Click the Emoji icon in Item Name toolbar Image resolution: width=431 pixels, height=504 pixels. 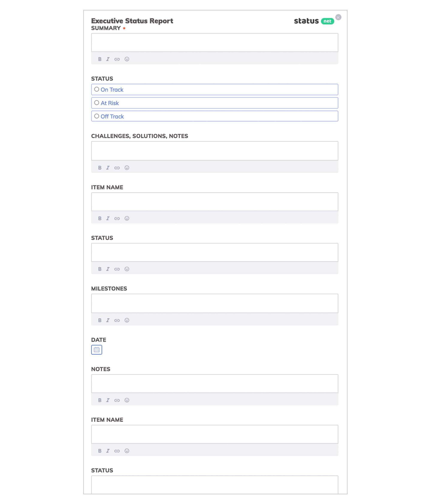click(127, 218)
